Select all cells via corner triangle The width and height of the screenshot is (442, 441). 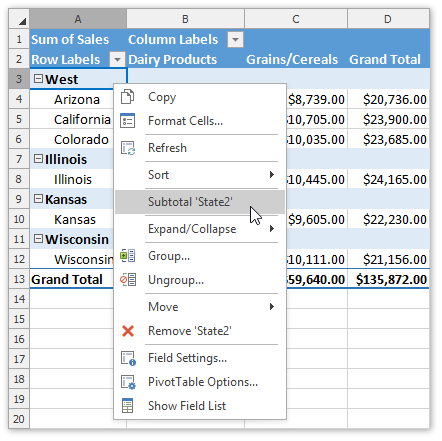(x=19, y=19)
